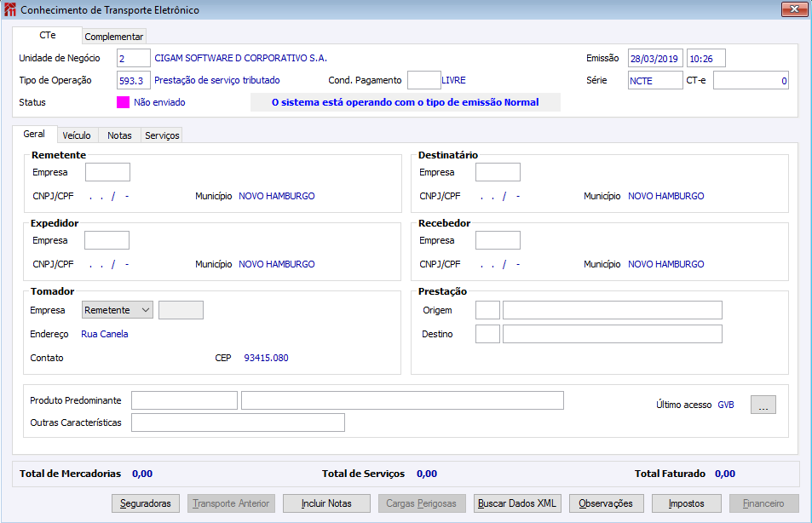Click the Seguradoras button
Screen dimensions: 812x523
pyautogui.click(x=146, y=503)
